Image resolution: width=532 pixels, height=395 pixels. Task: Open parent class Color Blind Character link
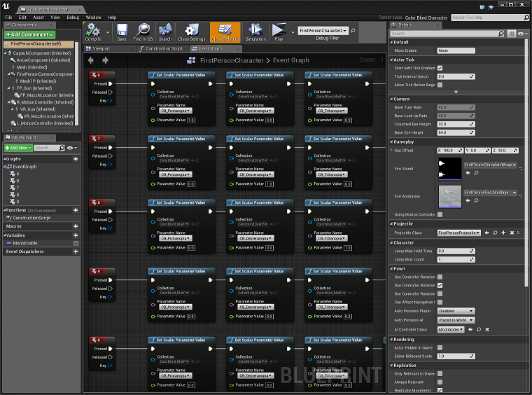pos(426,18)
